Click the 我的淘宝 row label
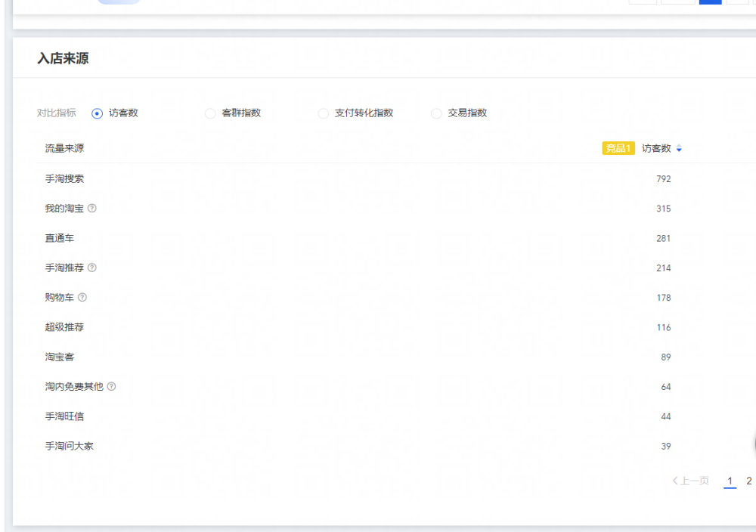756x532 pixels. click(64, 208)
